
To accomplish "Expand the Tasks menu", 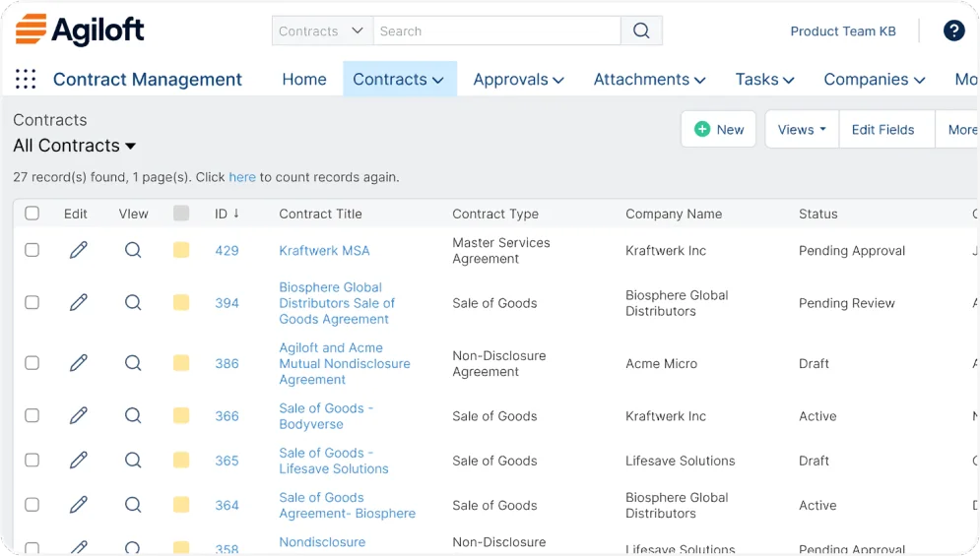I will click(764, 80).
